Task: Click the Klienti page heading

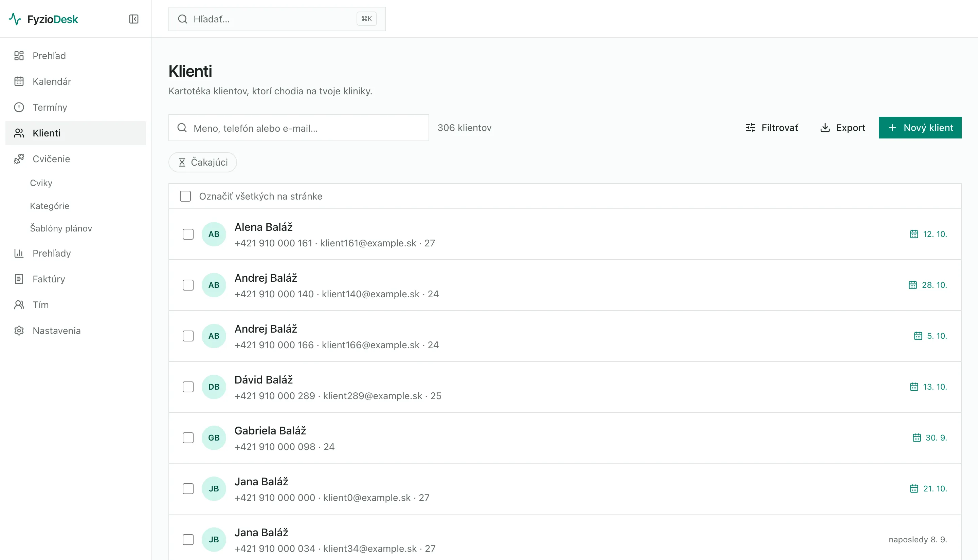Action: click(190, 71)
